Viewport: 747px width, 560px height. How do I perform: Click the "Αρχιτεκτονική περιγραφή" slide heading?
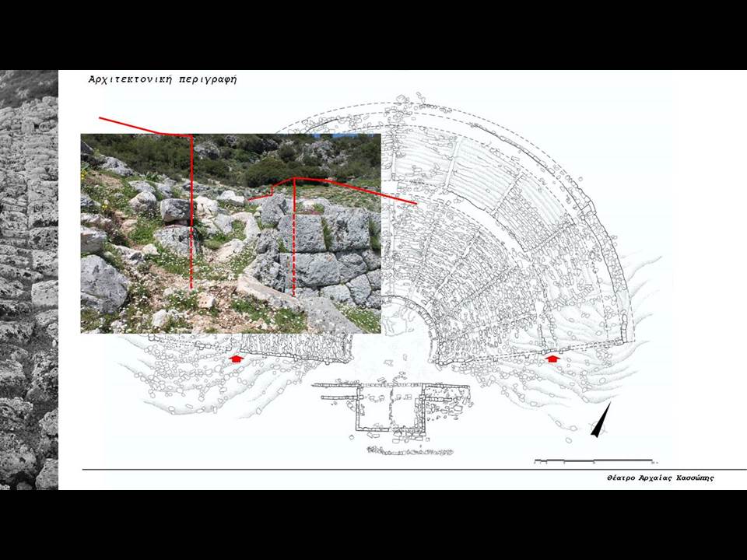point(163,79)
